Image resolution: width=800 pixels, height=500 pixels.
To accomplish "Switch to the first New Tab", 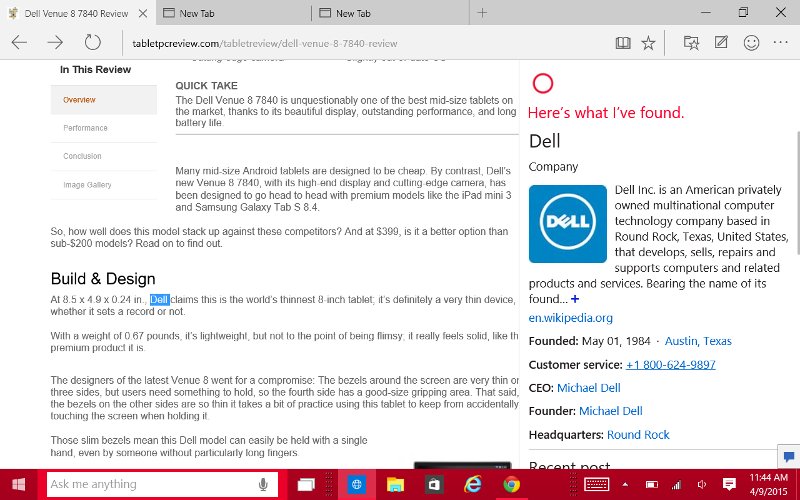I will pyautogui.click(x=233, y=13).
